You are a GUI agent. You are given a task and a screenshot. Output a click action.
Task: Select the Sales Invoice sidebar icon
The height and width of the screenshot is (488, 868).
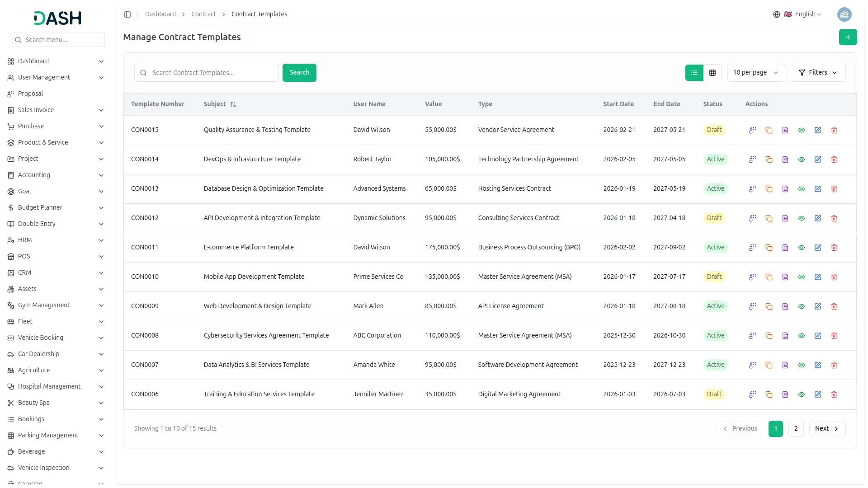pos(10,110)
